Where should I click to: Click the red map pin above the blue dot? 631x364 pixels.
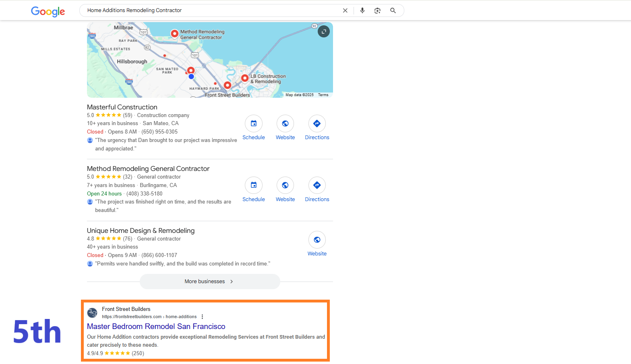pos(191,71)
